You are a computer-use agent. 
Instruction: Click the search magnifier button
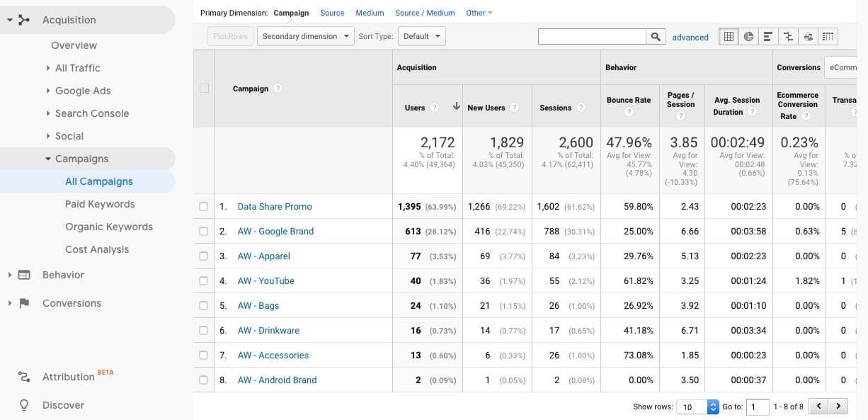coord(656,37)
